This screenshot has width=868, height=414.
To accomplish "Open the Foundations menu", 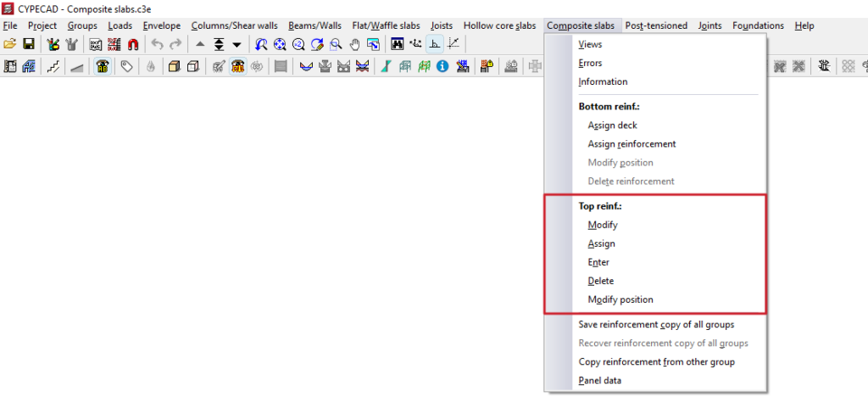I will click(x=758, y=25).
